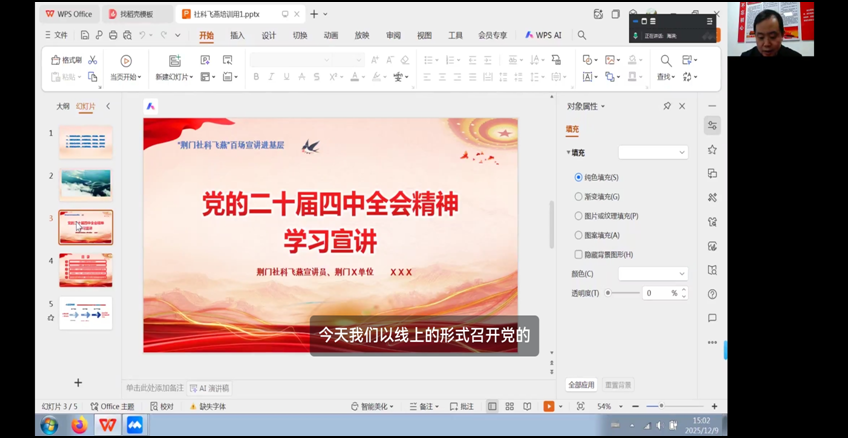Click the Apply to All (全部应用) button
Image resolution: width=848 pixels, height=438 pixels.
pyautogui.click(x=581, y=384)
